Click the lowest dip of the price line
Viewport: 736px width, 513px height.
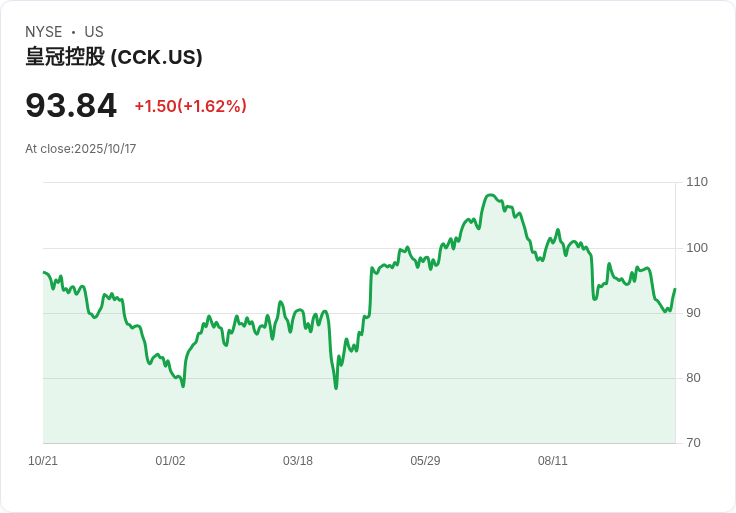(336, 388)
